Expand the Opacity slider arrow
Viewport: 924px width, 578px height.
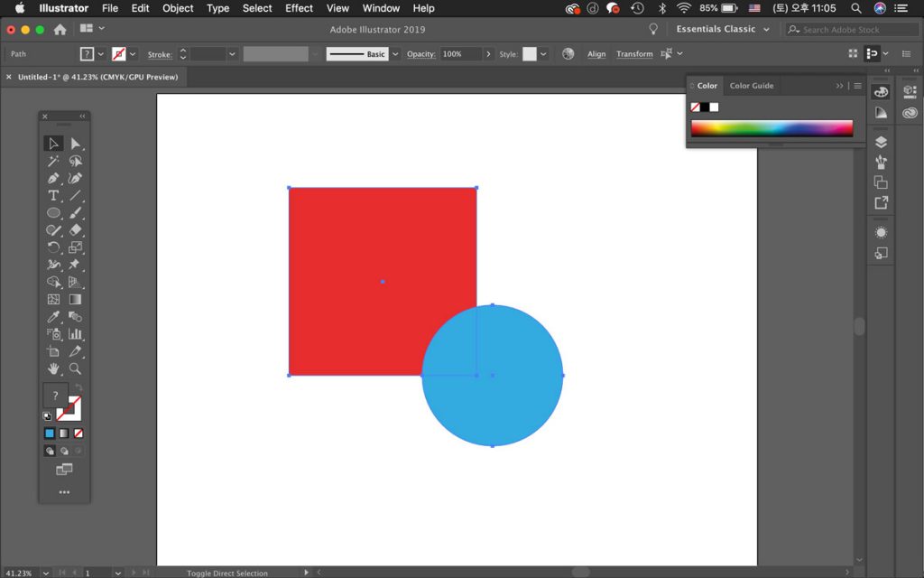[x=488, y=54]
